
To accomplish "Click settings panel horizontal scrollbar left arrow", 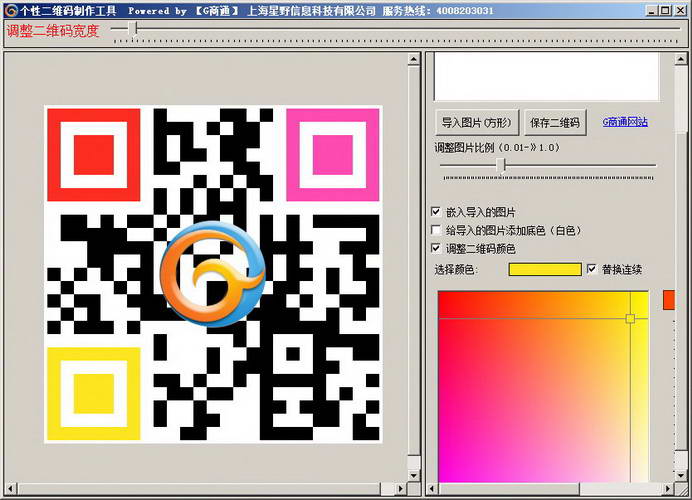I will [432, 489].
